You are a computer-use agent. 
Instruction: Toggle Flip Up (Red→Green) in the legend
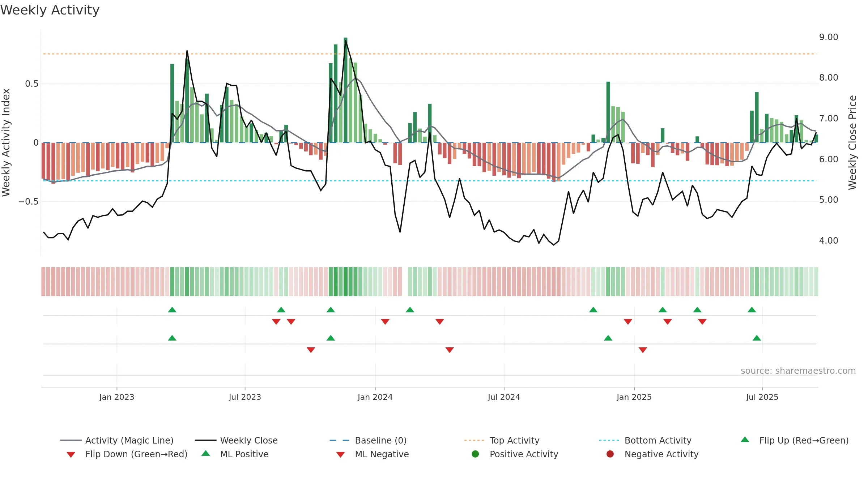pyautogui.click(x=794, y=440)
